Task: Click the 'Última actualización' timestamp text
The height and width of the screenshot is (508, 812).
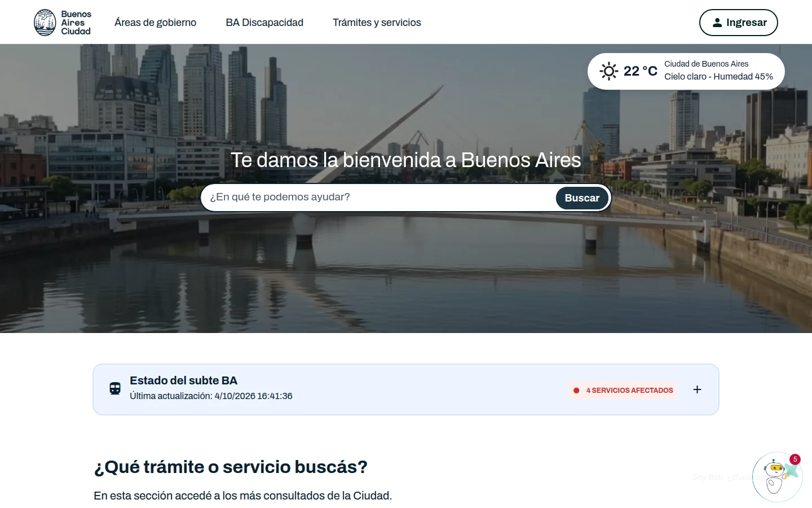Action: (x=211, y=396)
